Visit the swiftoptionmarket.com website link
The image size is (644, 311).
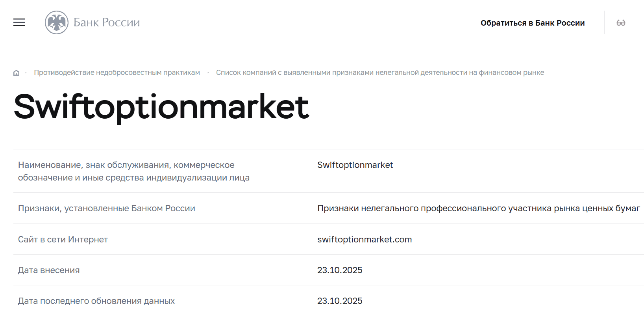(x=364, y=239)
